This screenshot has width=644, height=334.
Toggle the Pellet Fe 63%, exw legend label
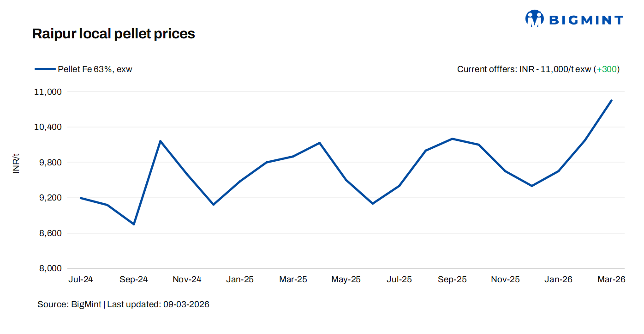[95, 69]
